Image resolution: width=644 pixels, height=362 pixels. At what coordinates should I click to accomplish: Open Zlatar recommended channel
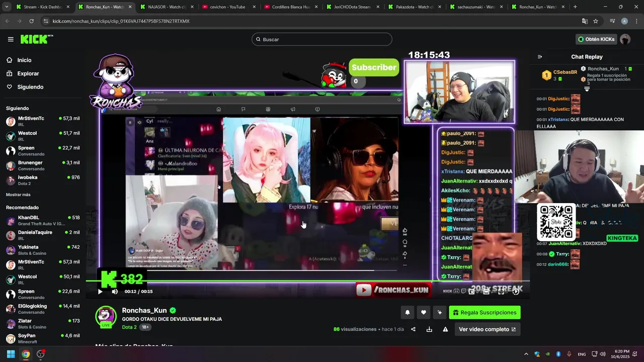tap(42, 323)
